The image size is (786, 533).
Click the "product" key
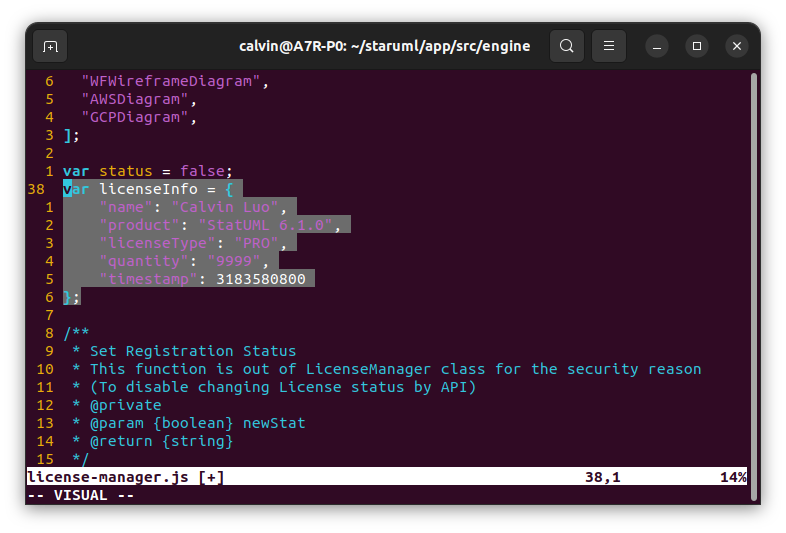click(139, 226)
